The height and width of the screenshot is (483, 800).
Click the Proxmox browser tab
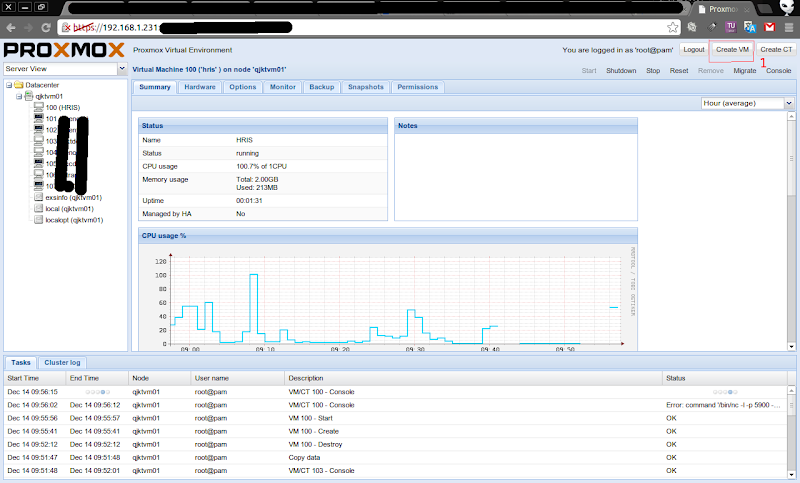click(722, 9)
